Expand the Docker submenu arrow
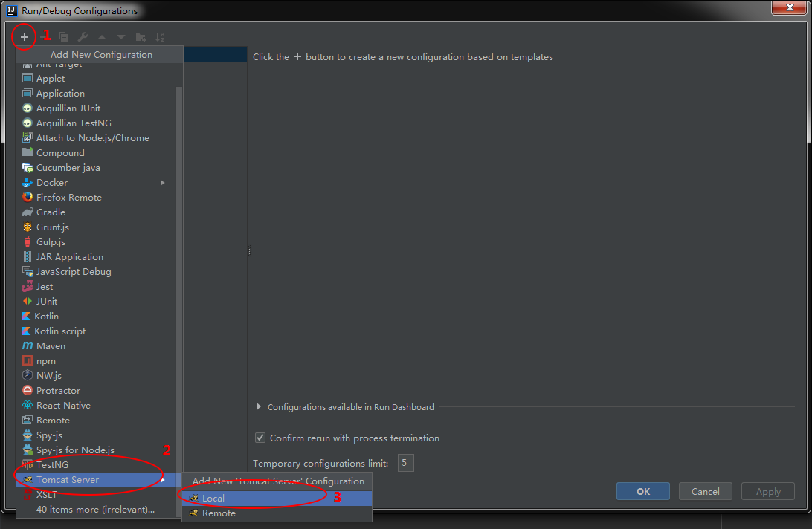Image resolution: width=812 pixels, height=529 pixels. point(163,183)
